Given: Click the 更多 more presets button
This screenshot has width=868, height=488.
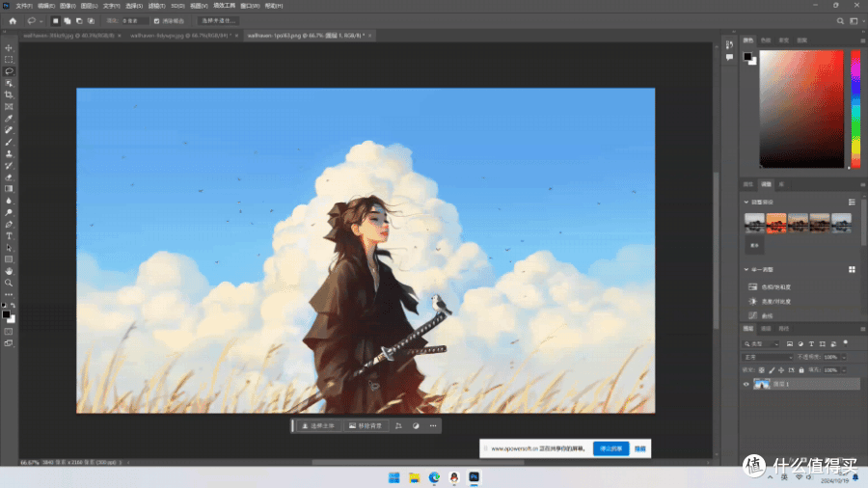Looking at the screenshot, I should [x=754, y=245].
